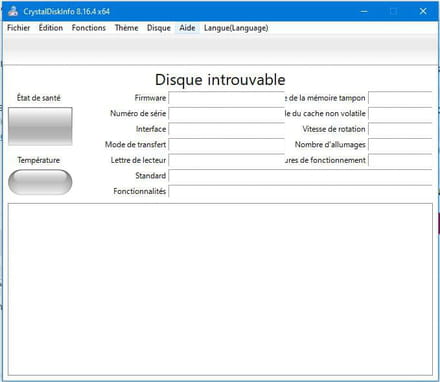The width and height of the screenshot is (440, 382).
Task: Click the Lettre de lecteur label
Action: (138, 160)
